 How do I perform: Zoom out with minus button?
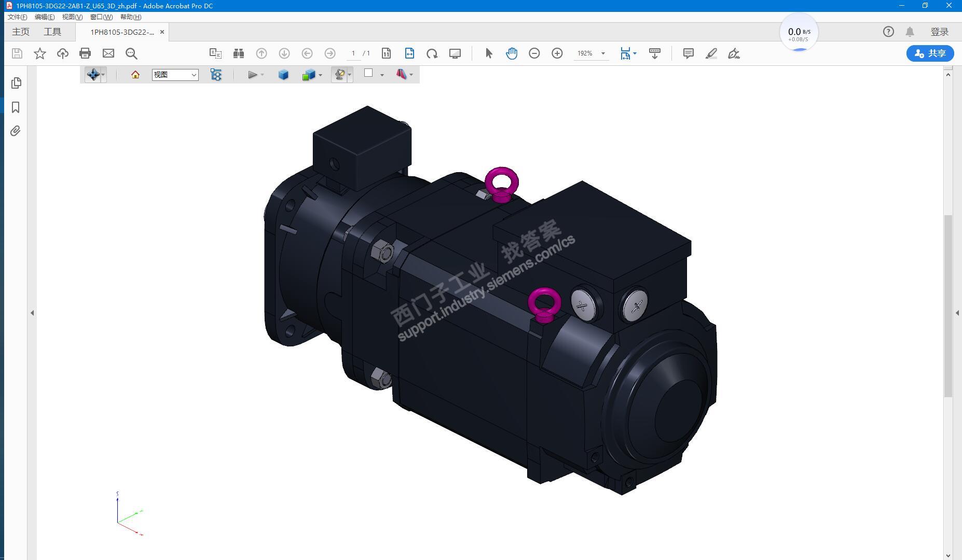pyautogui.click(x=534, y=53)
